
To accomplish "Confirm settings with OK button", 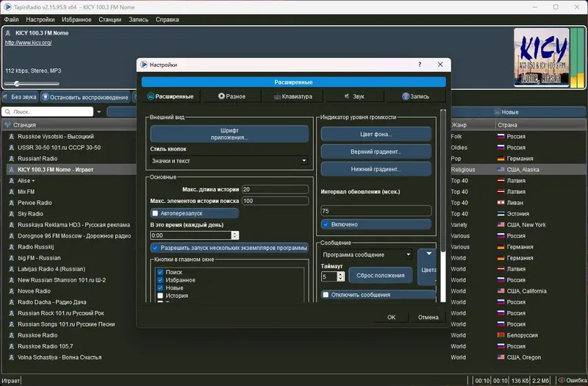I will pos(391,317).
